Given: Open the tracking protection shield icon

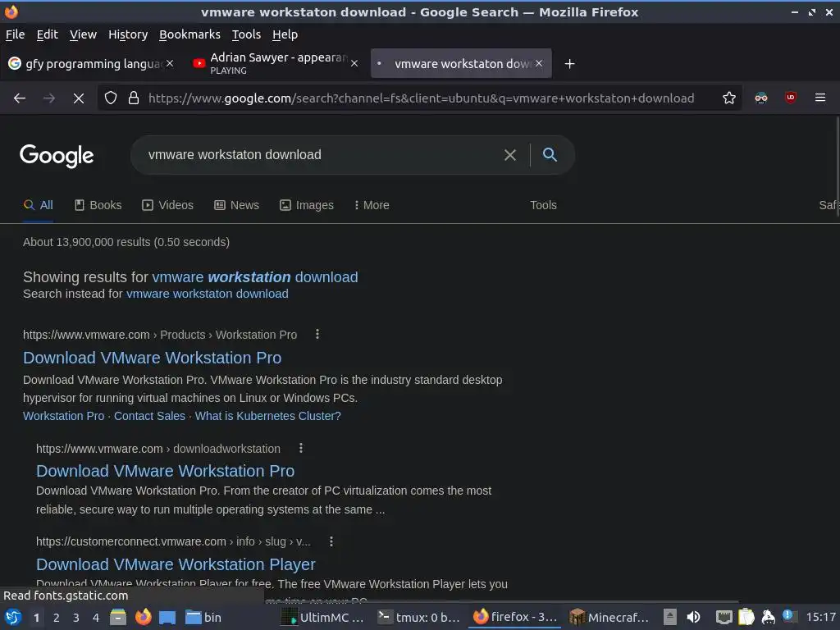Looking at the screenshot, I should 111,98.
